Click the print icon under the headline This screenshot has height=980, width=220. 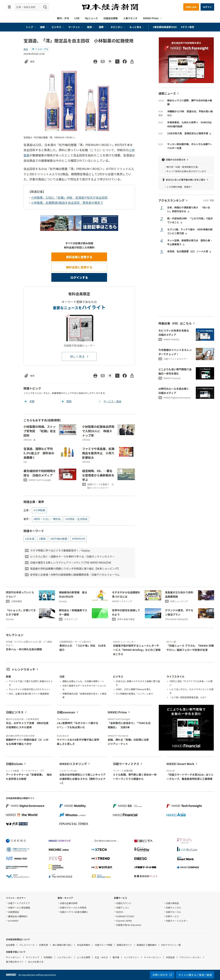(95, 61)
